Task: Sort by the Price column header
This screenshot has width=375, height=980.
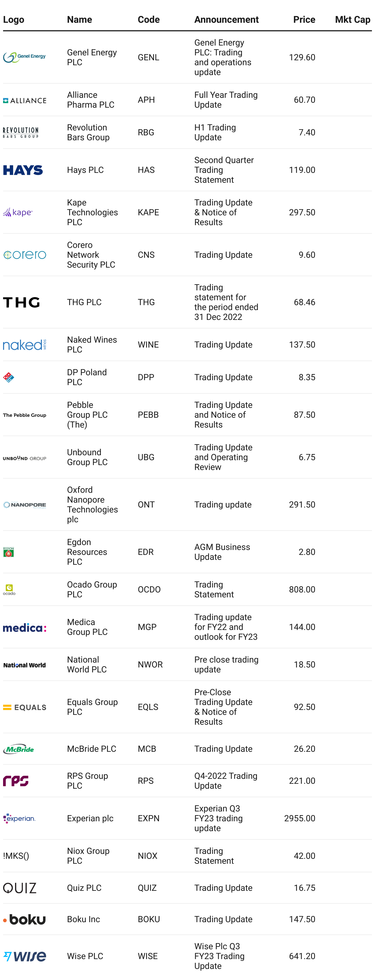Action: (x=304, y=19)
